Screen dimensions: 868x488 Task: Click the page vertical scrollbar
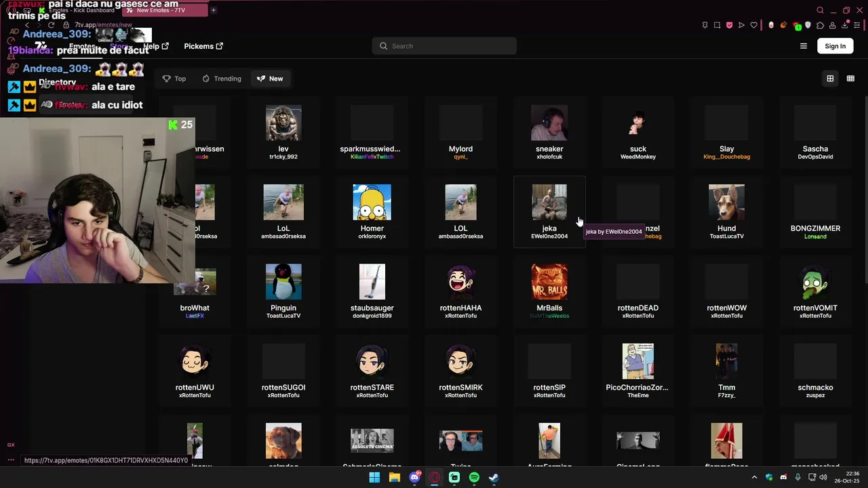(x=866, y=190)
